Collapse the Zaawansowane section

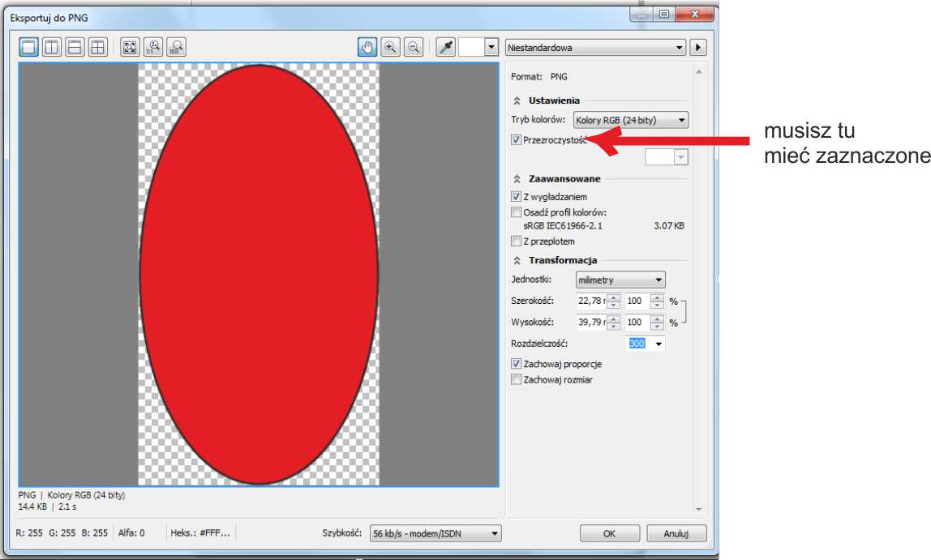[517, 179]
